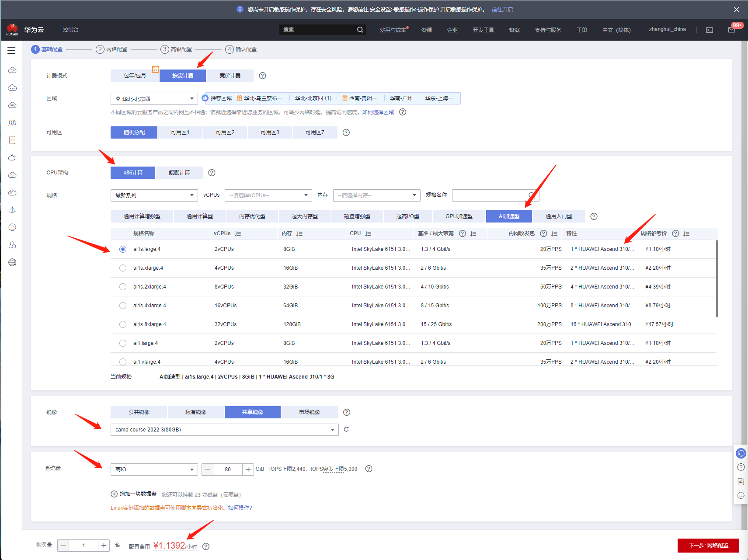The width and height of the screenshot is (748, 560).
Task: Click 前往开启 link in the banner
Action: click(x=502, y=9)
